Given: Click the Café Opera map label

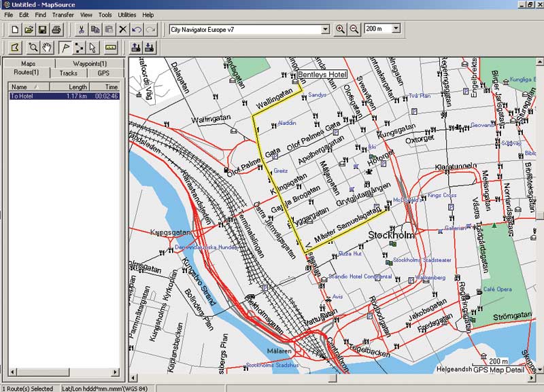Looking at the screenshot, I should click(497, 289).
